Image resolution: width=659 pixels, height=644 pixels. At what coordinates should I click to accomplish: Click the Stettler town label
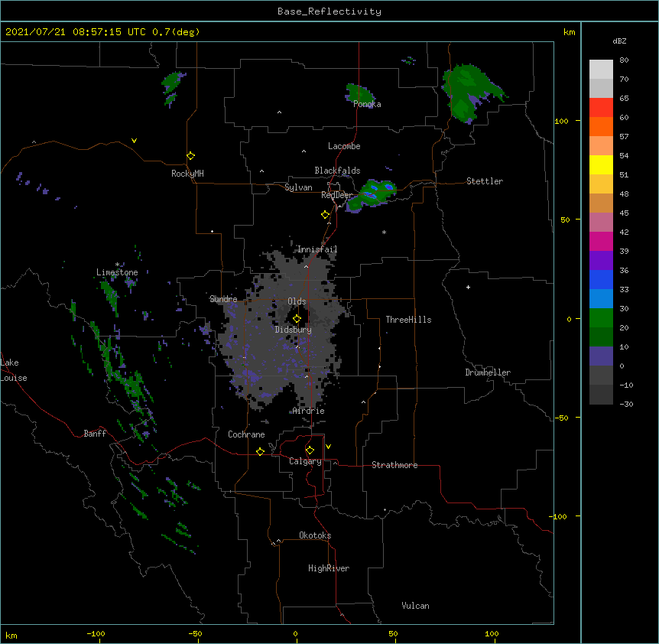[485, 181]
